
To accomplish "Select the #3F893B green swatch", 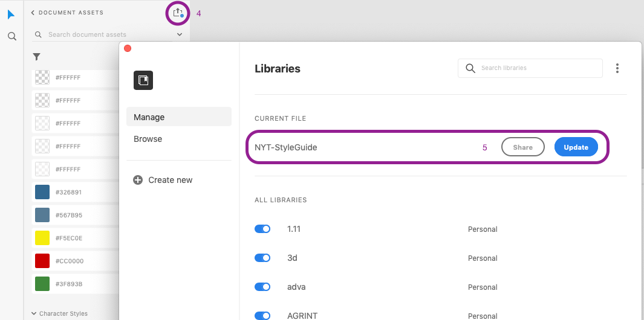I will 42,284.
